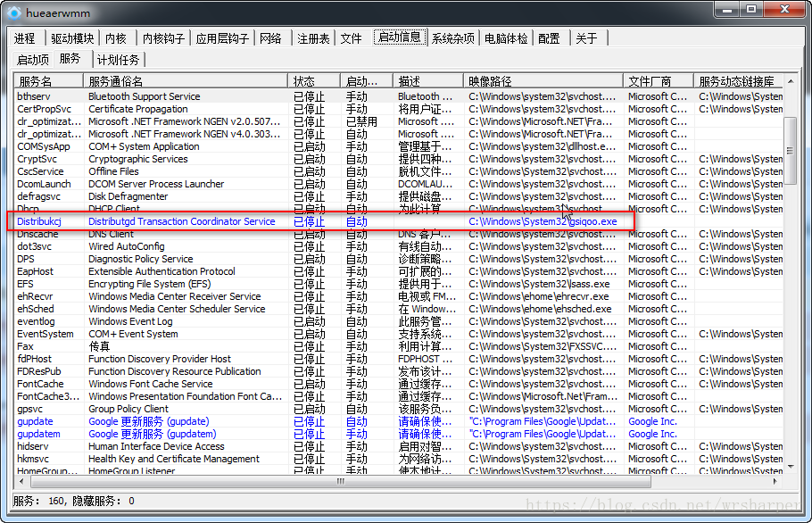Select the EventSystem service row

coord(399,334)
